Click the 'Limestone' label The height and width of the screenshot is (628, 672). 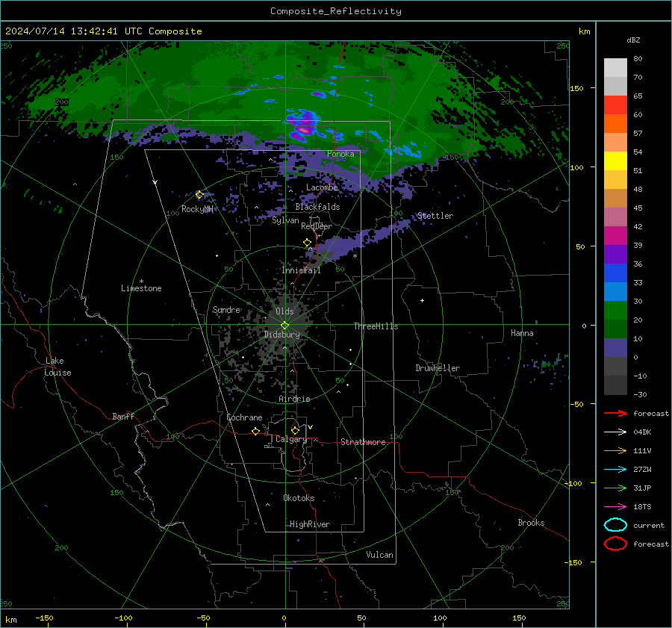coord(141,288)
